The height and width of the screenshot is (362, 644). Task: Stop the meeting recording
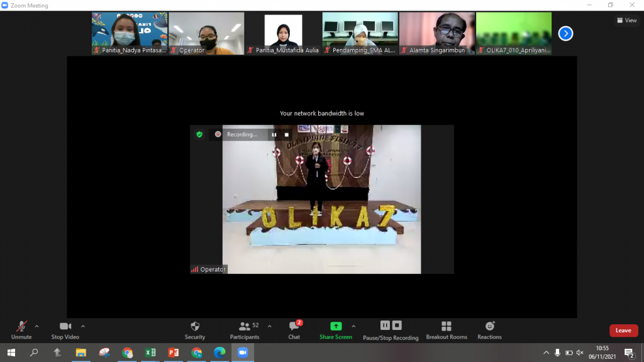[x=397, y=325]
